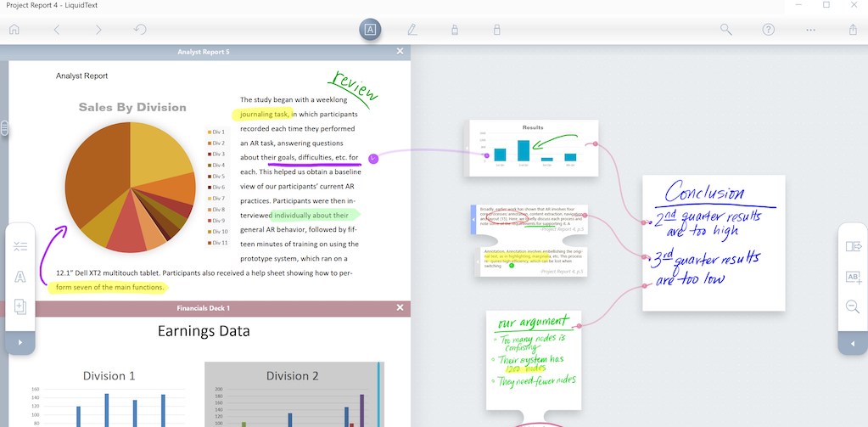Click the add document icon in left panel
Image resolution: width=868 pixels, height=427 pixels.
coord(20,306)
